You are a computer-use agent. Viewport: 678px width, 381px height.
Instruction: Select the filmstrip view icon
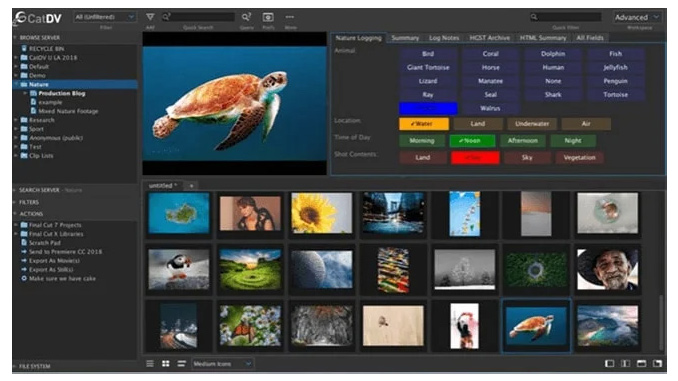(181, 364)
